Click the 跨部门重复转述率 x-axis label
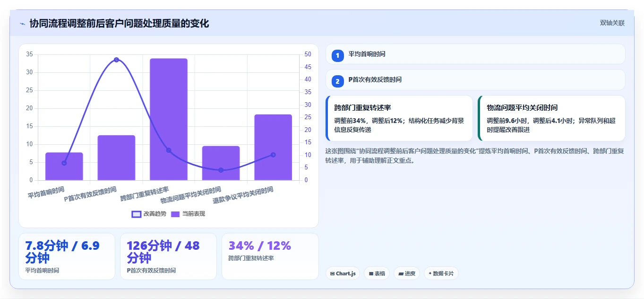Screen dimensions: 644x299 point(145,194)
